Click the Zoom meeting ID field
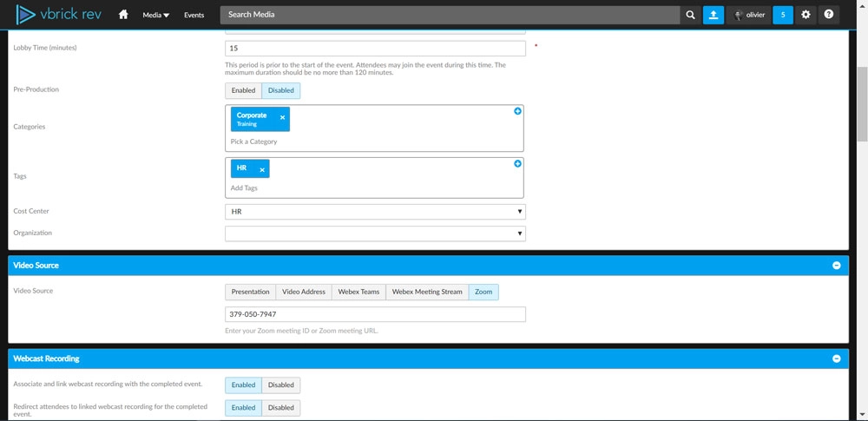 [x=375, y=314]
